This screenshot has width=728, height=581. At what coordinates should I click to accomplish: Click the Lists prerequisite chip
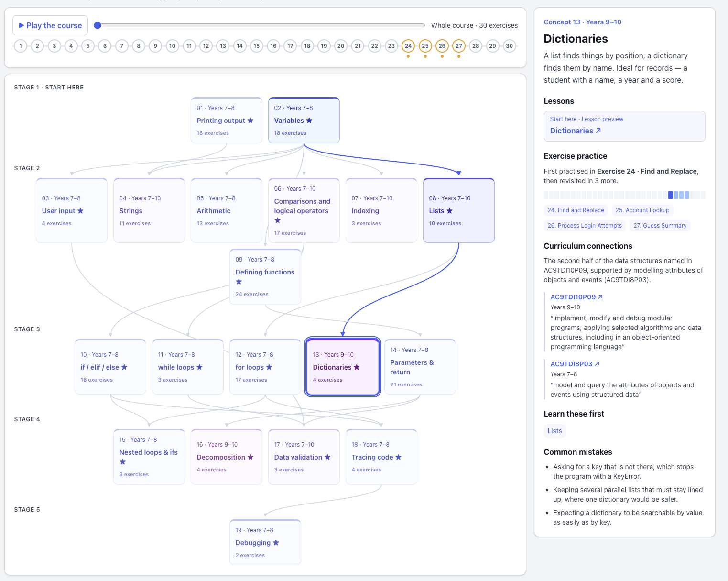554,431
